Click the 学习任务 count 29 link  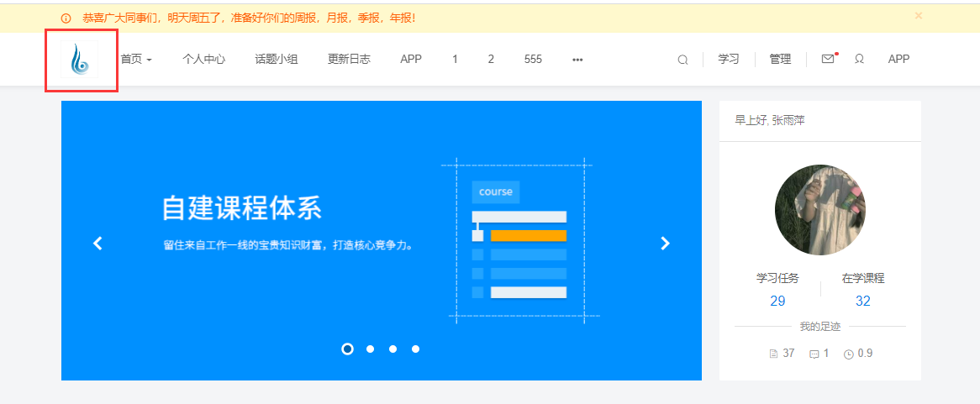coord(777,301)
